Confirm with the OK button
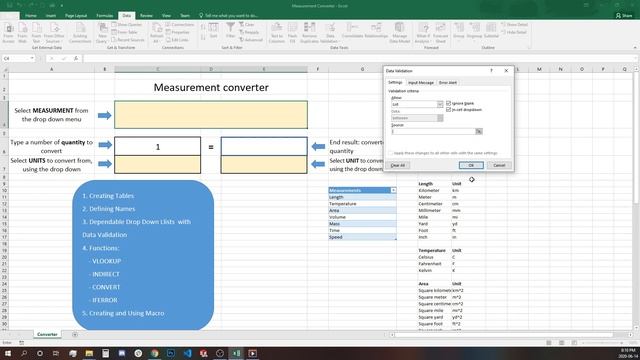 point(471,165)
